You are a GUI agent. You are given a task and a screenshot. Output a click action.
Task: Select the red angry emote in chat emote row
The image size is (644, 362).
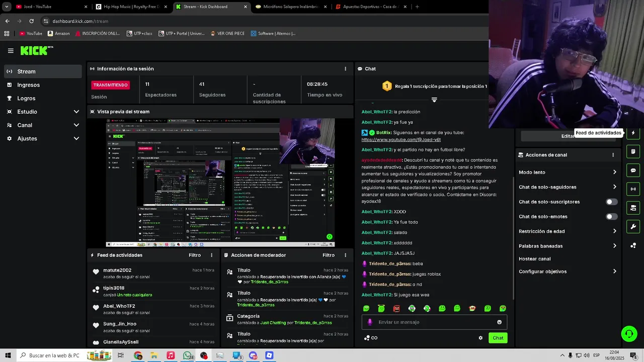[x=396, y=309]
